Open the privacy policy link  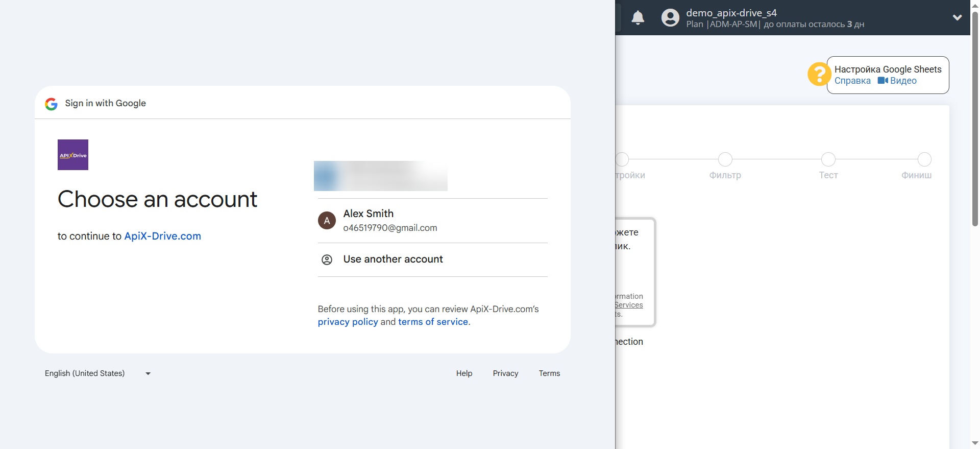point(348,322)
